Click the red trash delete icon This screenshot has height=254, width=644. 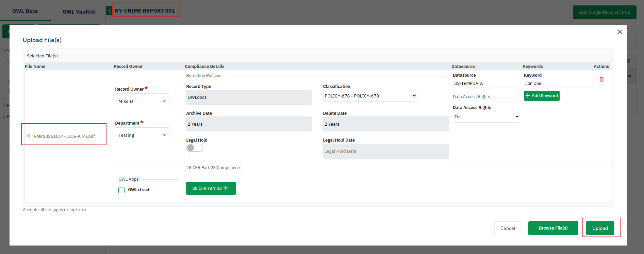tap(601, 79)
